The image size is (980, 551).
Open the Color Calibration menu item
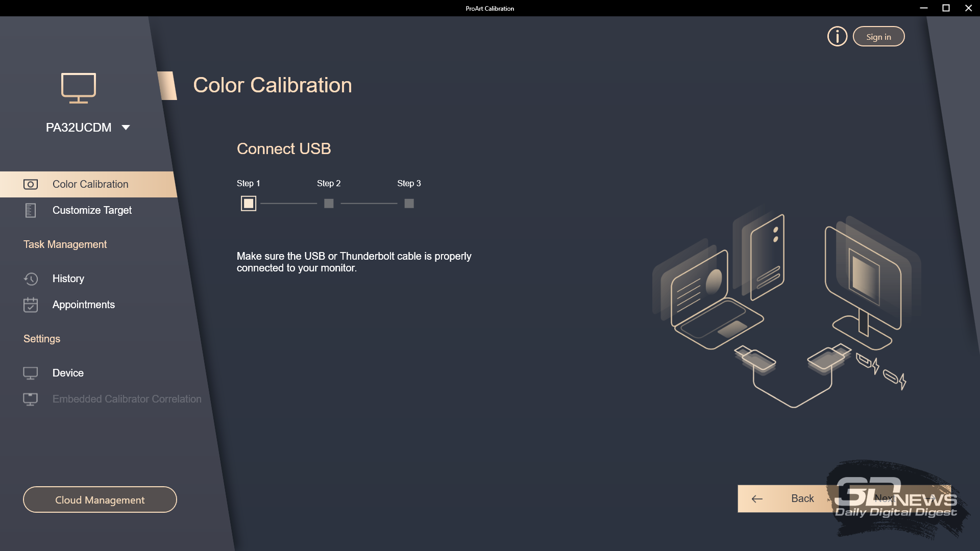click(88, 184)
